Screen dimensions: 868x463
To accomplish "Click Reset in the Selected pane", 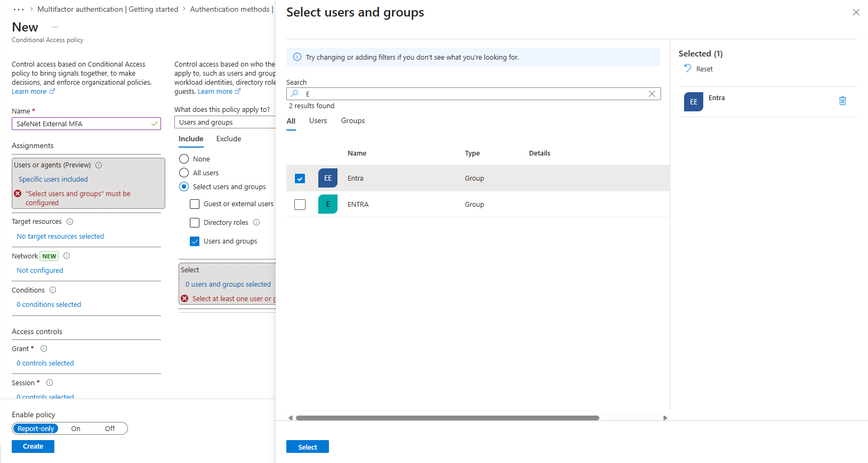I will tap(704, 69).
